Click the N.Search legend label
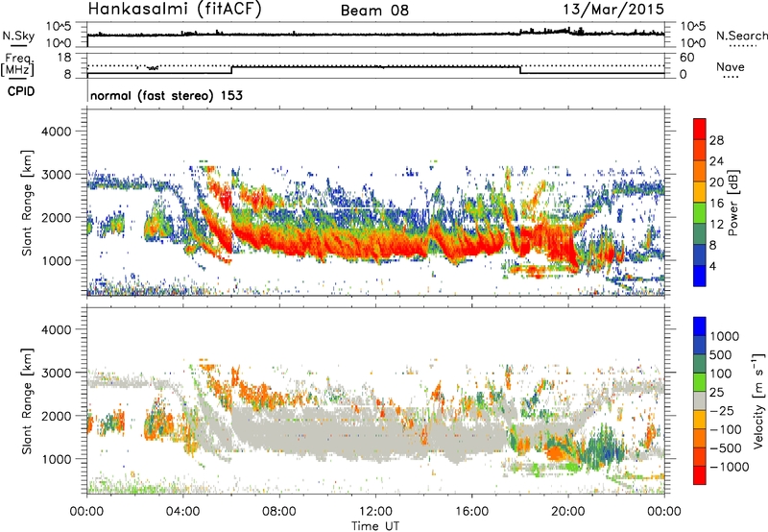Screen dimensions: 768x532 [741, 36]
